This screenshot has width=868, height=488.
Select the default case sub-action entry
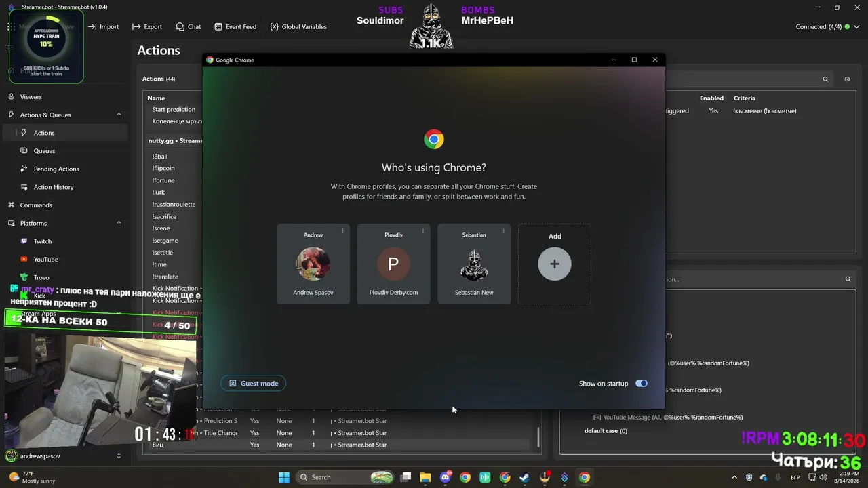606,431
